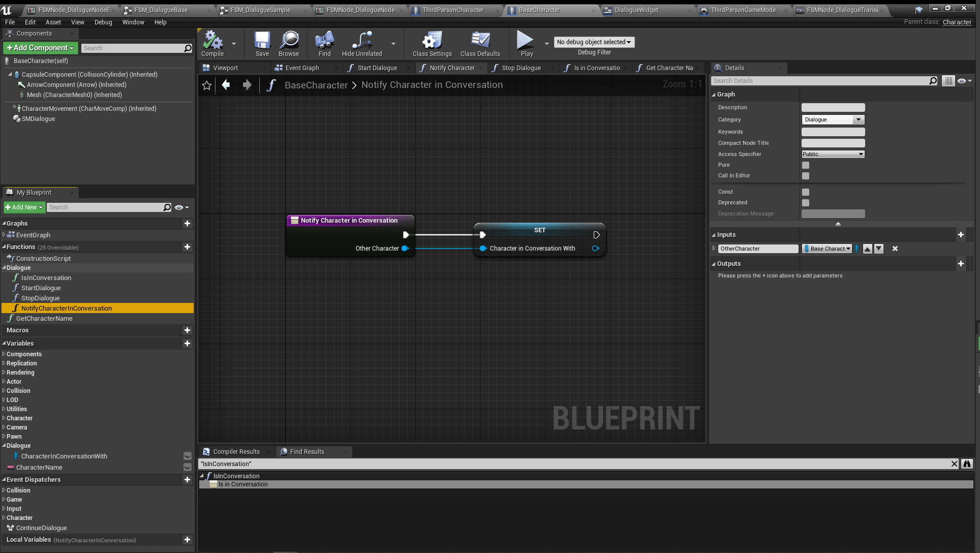Click the Save blueprint icon

[262, 41]
